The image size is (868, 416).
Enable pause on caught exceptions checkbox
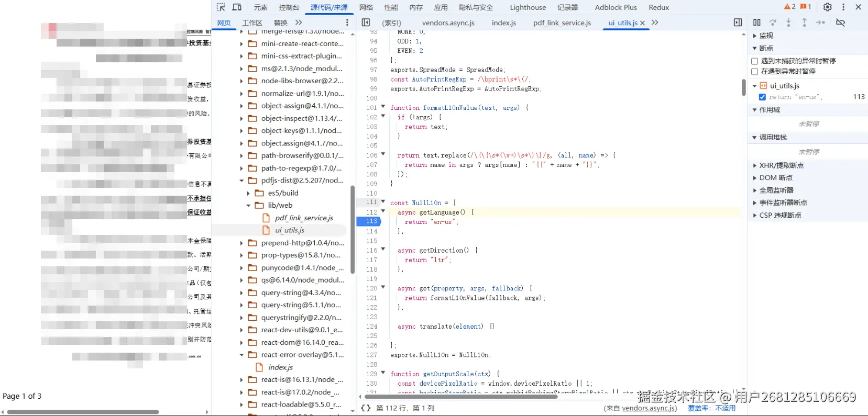tap(755, 72)
